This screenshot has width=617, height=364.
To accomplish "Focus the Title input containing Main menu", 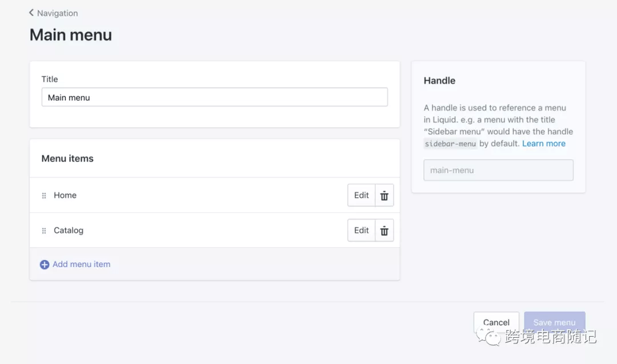I will (214, 97).
